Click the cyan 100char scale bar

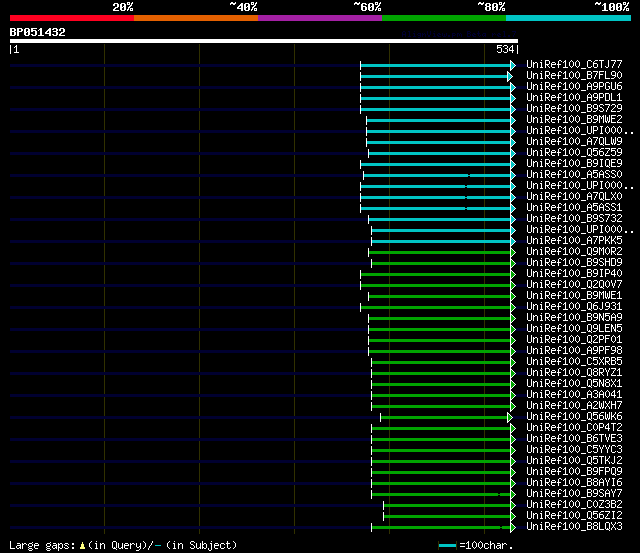(x=447, y=546)
